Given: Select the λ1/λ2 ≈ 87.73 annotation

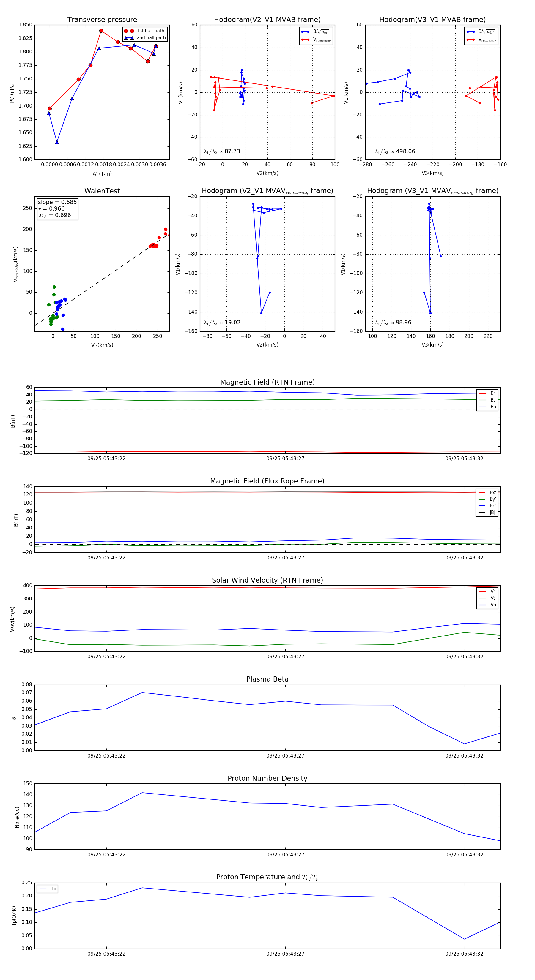Looking at the screenshot, I should pos(222,151).
